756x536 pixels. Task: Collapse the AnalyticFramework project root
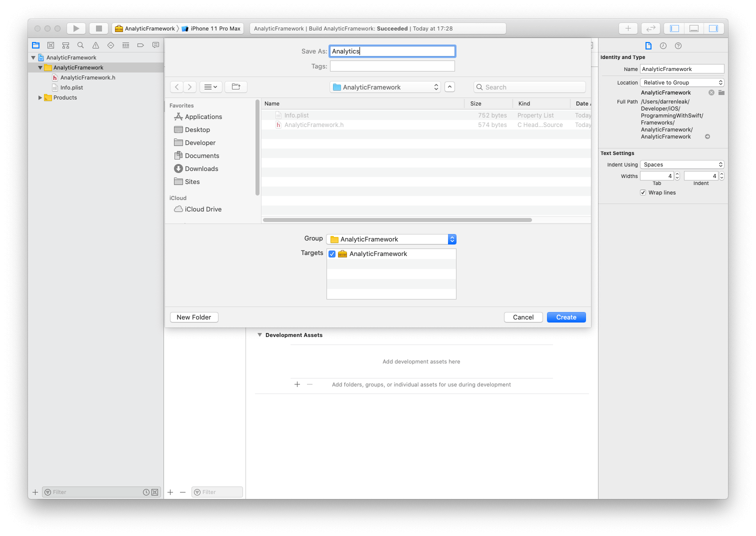(33, 57)
